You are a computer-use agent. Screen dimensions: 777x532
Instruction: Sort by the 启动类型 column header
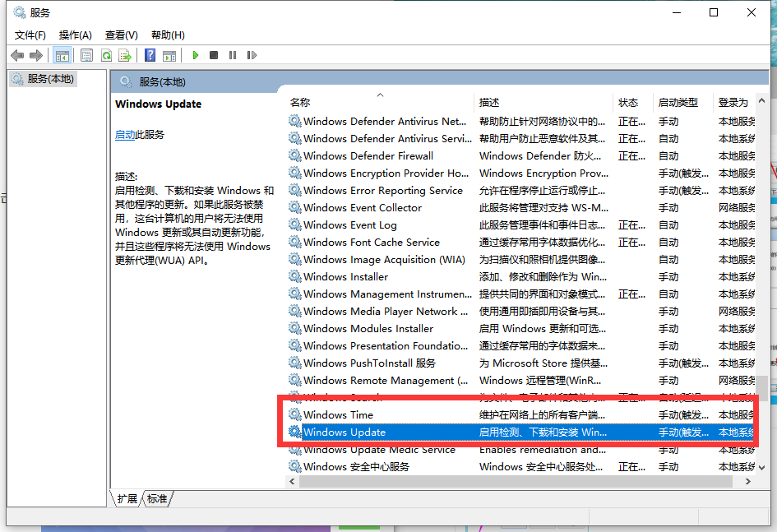pos(682,103)
